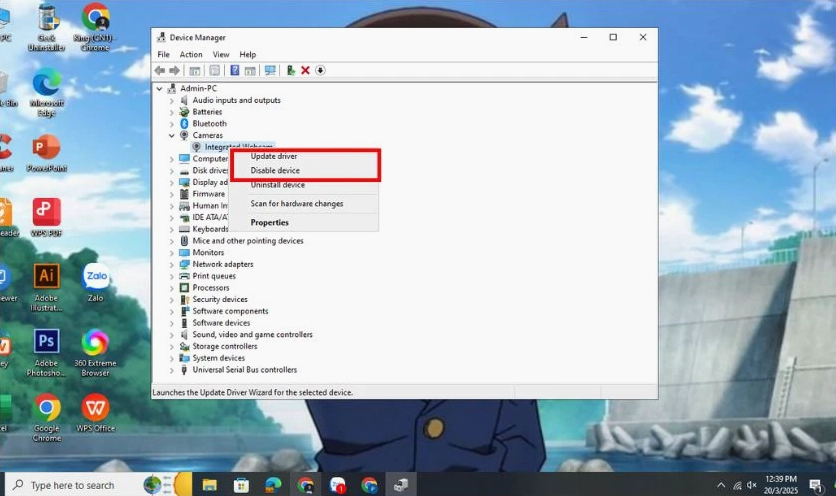This screenshot has width=836, height=496.
Task: Open the Action menu
Action: click(191, 54)
